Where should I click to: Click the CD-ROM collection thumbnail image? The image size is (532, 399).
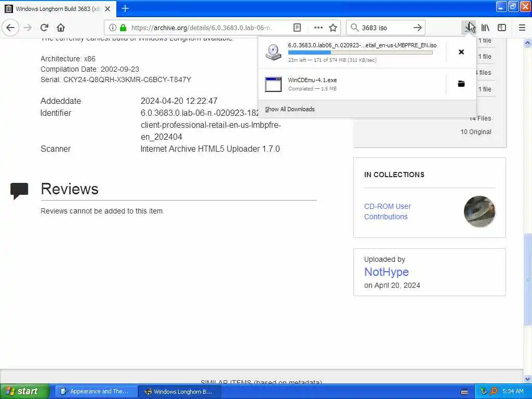[480, 211]
